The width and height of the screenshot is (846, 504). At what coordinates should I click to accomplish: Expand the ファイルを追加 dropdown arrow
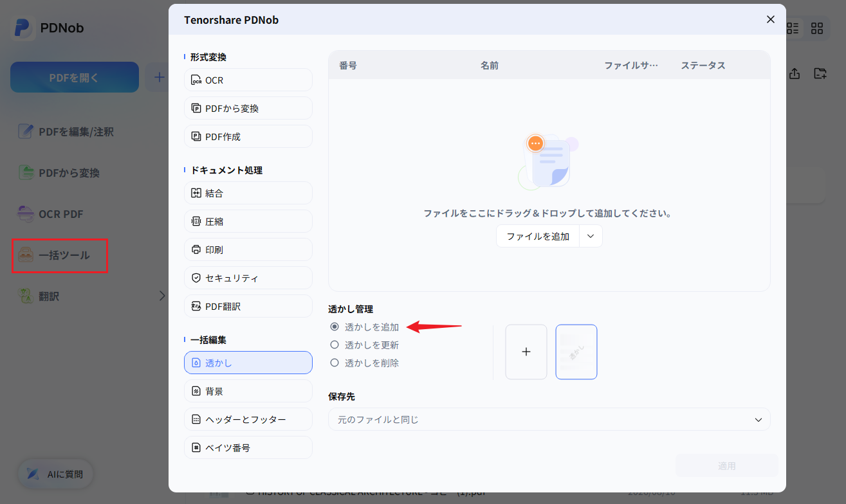[591, 236]
